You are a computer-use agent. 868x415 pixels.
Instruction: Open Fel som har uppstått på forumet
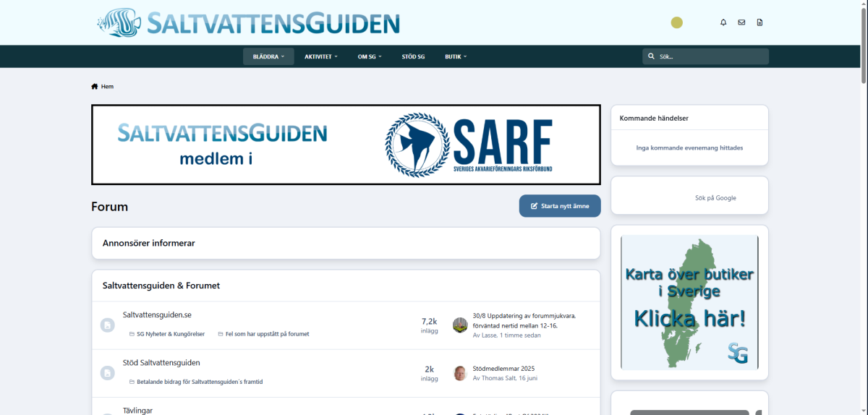(267, 334)
